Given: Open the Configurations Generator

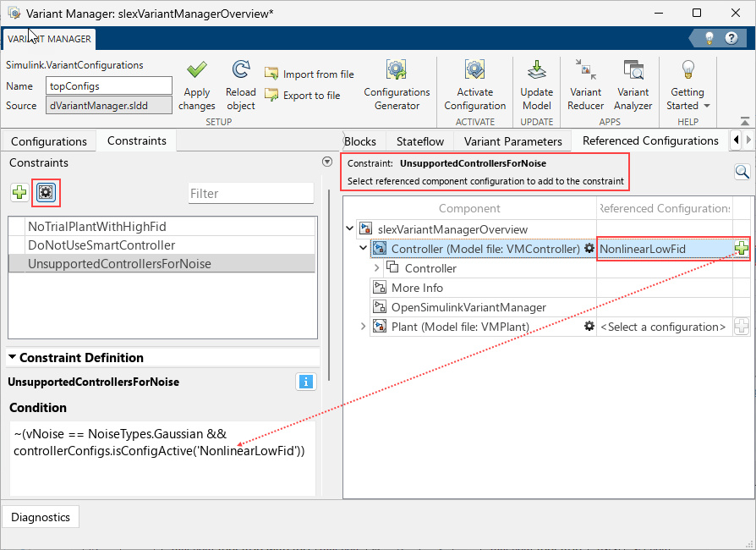Looking at the screenshot, I should 397,85.
